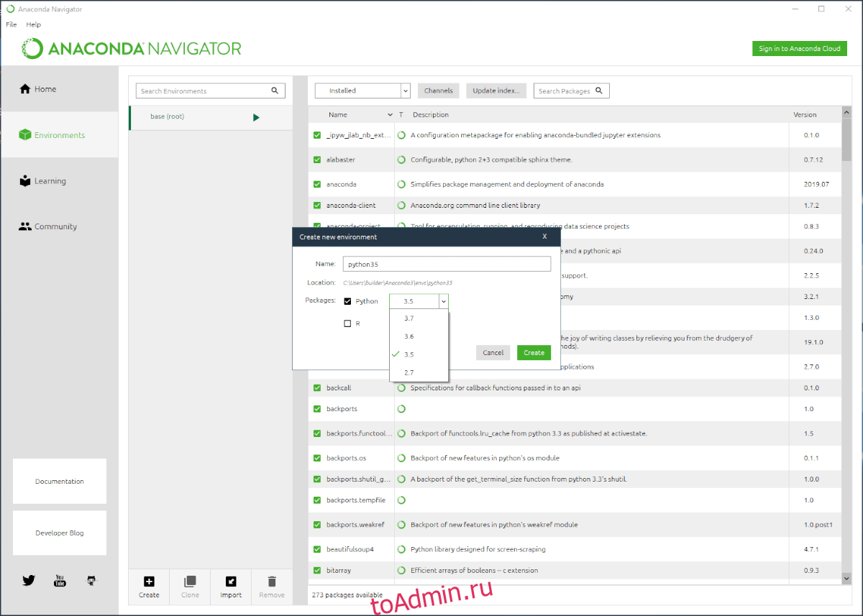This screenshot has width=863, height=616.
Task: Click the backports.shutil_g... package name
Action: coord(359,479)
